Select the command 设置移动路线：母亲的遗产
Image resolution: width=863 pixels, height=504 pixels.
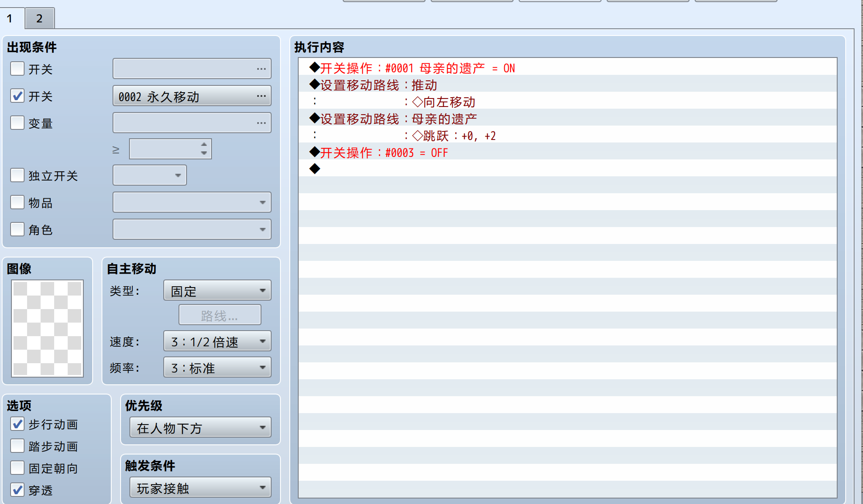567,118
